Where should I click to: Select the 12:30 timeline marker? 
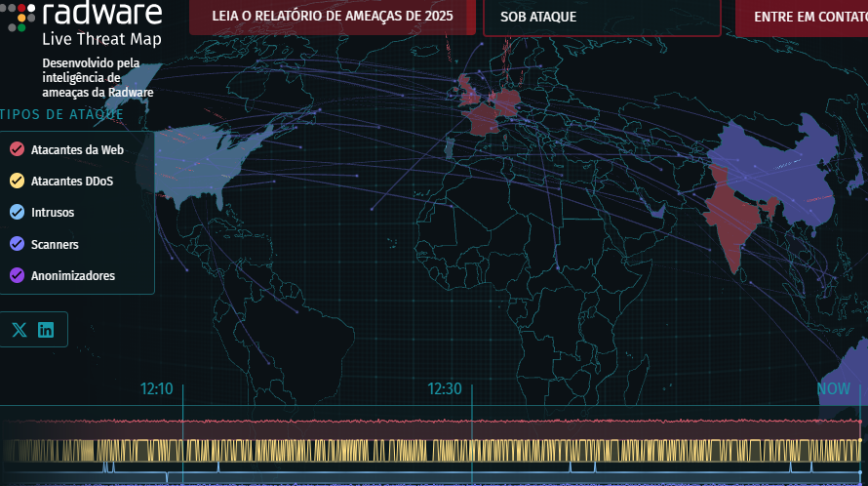pyautogui.click(x=445, y=389)
